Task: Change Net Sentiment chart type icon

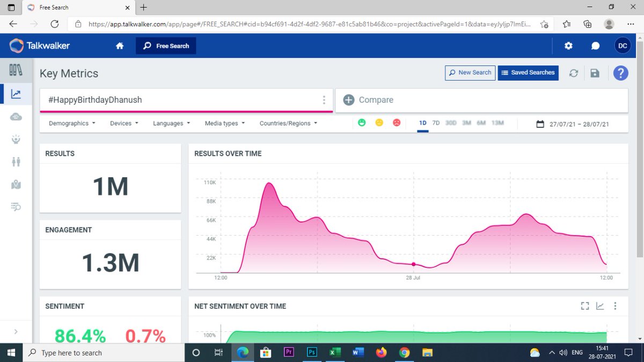Action: coord(600,306)
